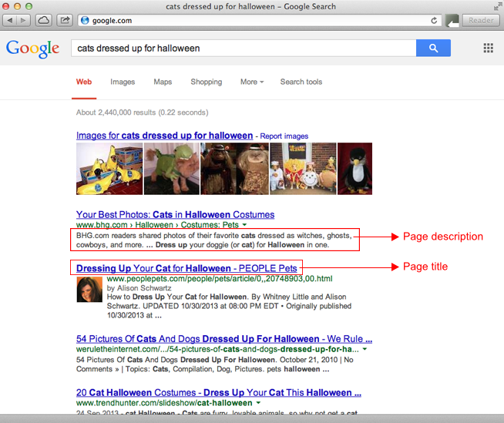
Task: Click the blue search magnifier button
Action: tap(433, 49)
